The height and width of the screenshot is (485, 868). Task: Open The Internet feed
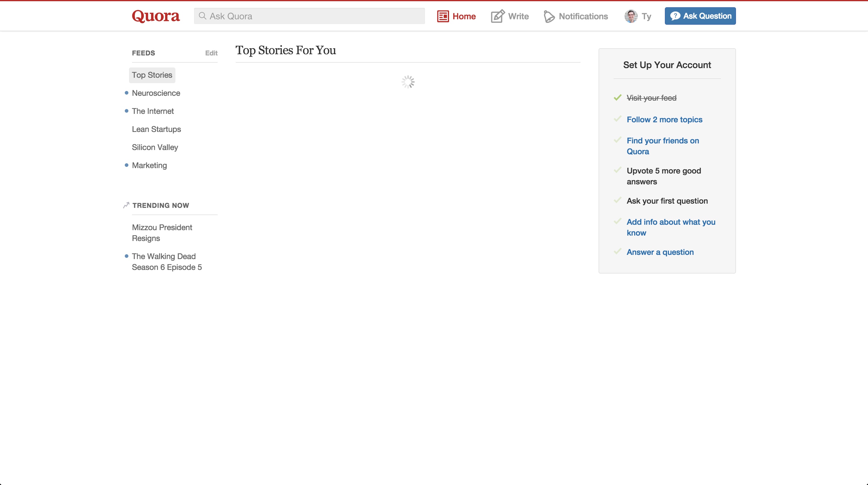(153, 111)
